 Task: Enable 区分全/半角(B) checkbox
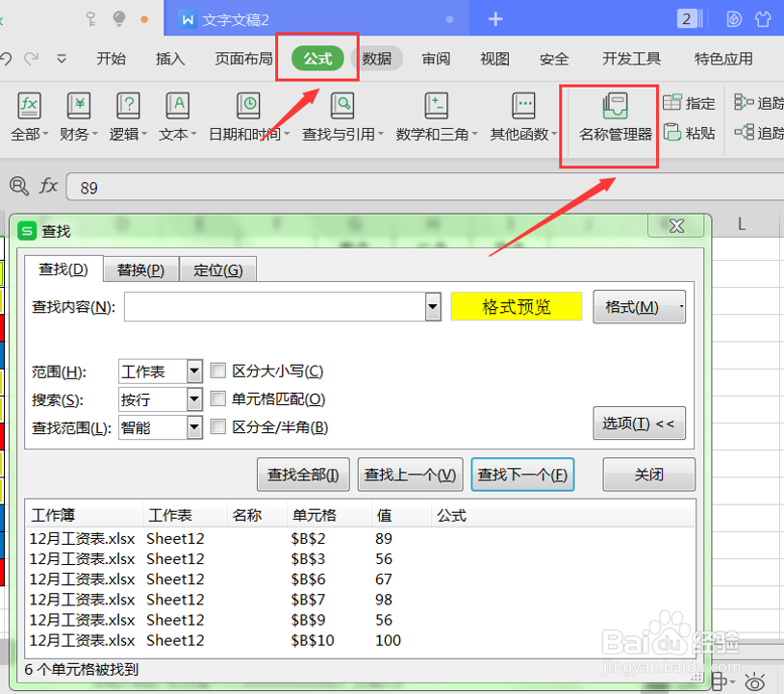tap(218, 426)
